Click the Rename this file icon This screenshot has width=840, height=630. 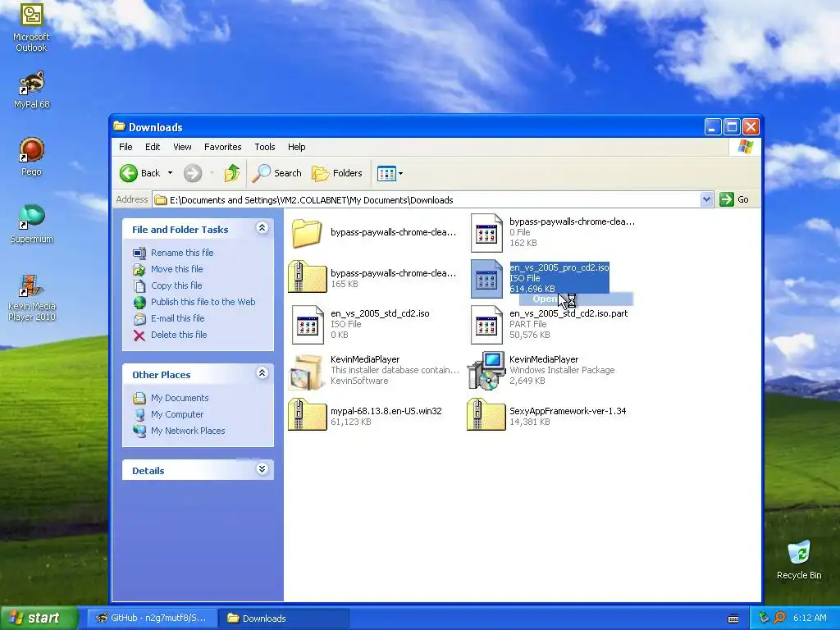(139, 253)
